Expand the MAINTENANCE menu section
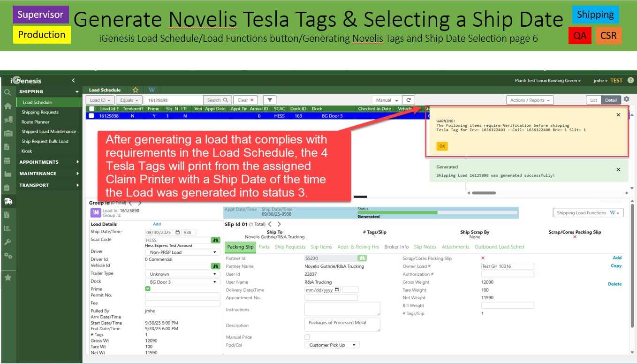Image resolution: width=637 pixels, height=364 pixels. click(49, 174)
